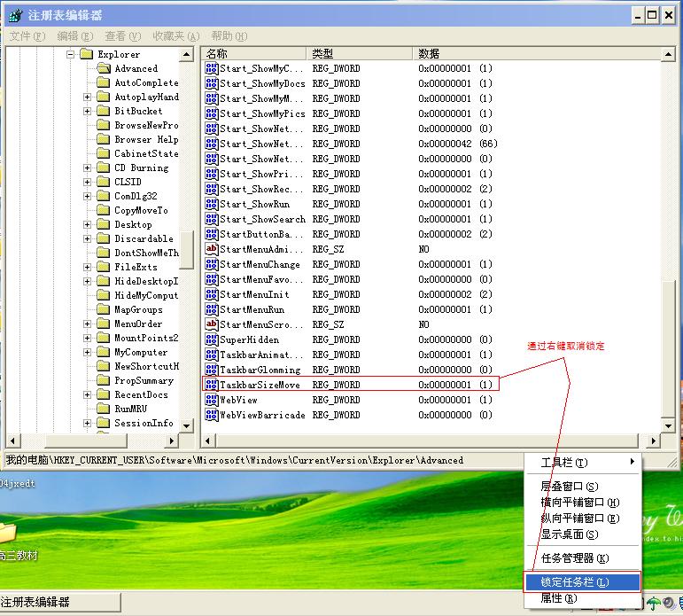
Task: Click the PropSummary folder icon
Action: 104,380
